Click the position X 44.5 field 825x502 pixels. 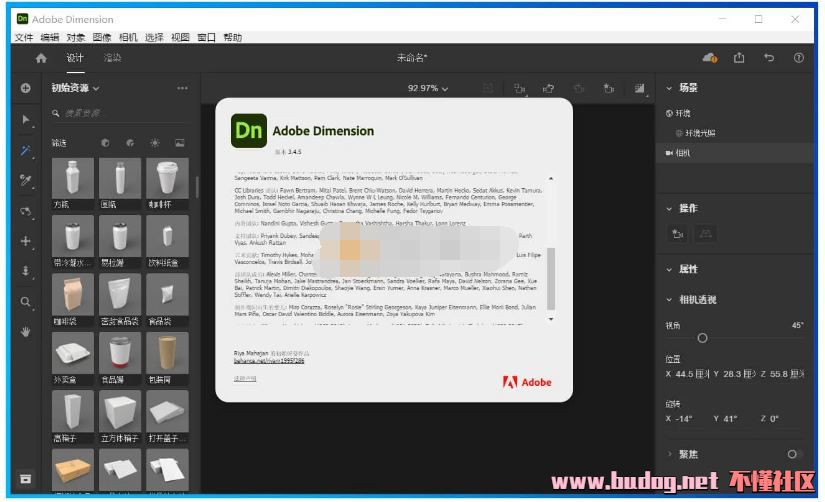click(688, 374)
